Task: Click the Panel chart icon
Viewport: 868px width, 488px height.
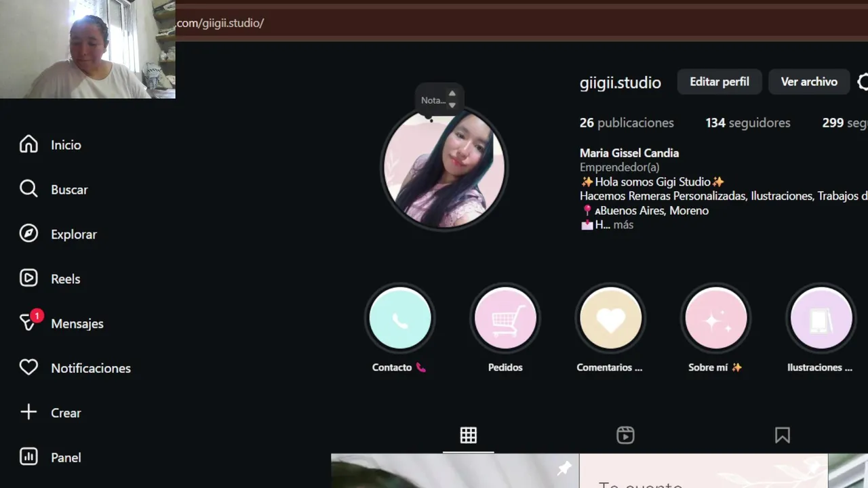Action: (x=28, y=457)
